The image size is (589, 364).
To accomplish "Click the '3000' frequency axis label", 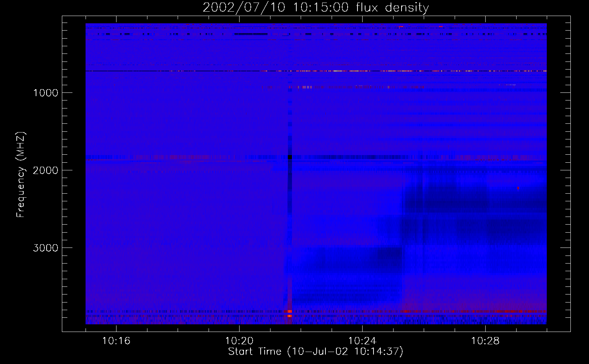I will click(46, 248).
